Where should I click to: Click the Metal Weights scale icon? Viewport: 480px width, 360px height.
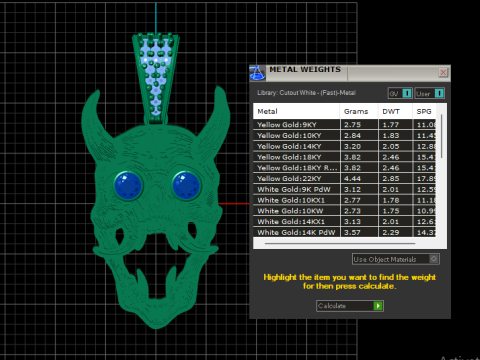257,73
